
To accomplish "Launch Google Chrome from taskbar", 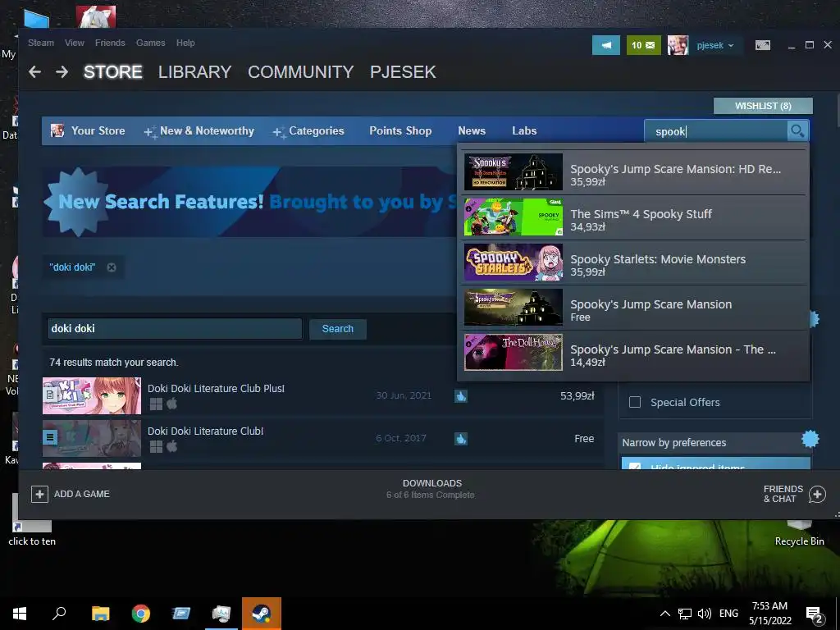I will click(141, 614).
